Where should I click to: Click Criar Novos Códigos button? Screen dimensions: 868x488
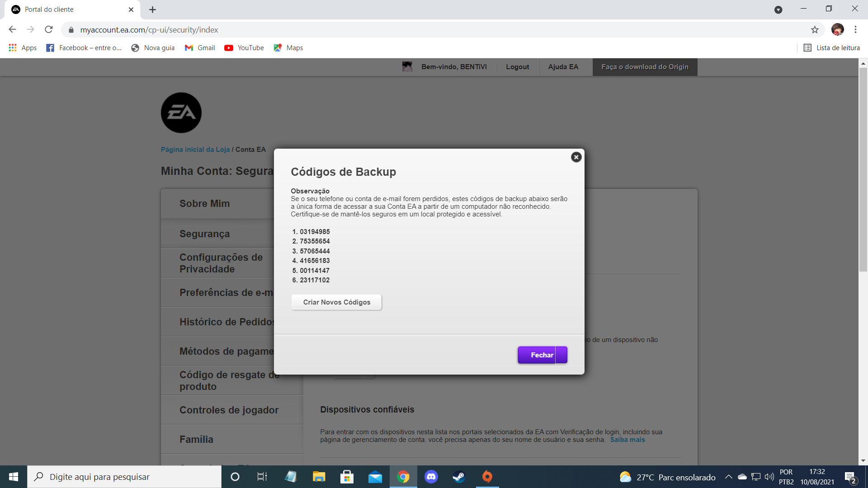tap(336, 302)
